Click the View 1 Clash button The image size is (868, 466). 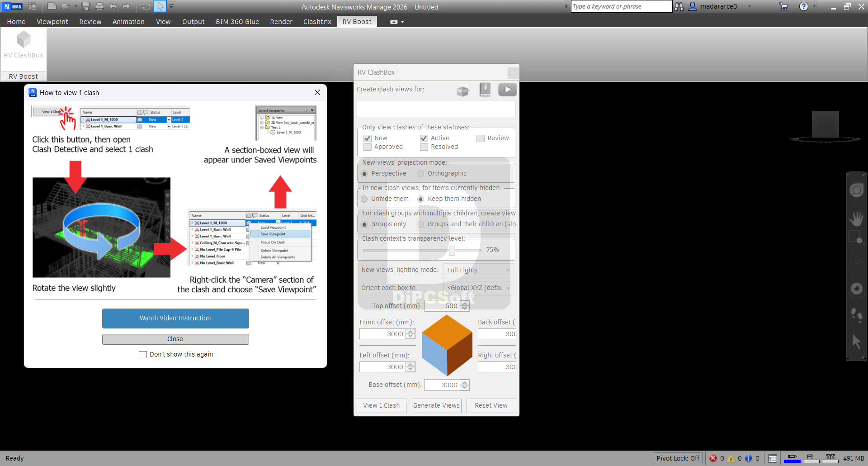click(382, 406)
